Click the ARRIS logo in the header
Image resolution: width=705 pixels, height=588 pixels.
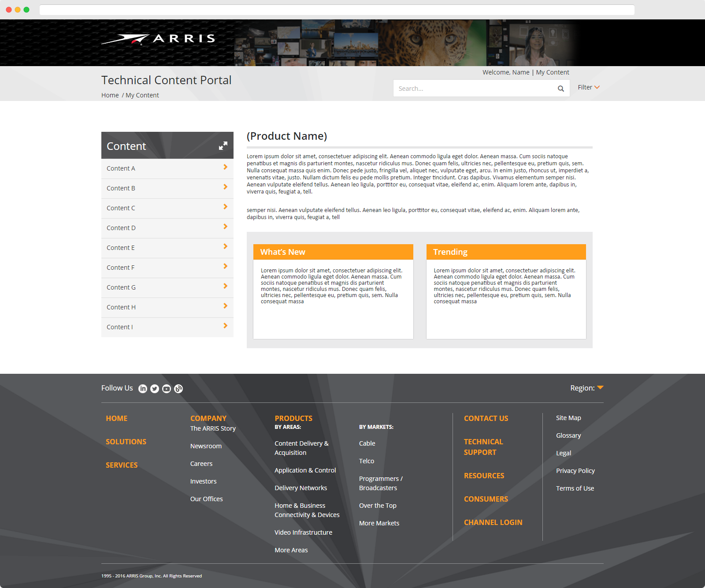coord(159,39)
